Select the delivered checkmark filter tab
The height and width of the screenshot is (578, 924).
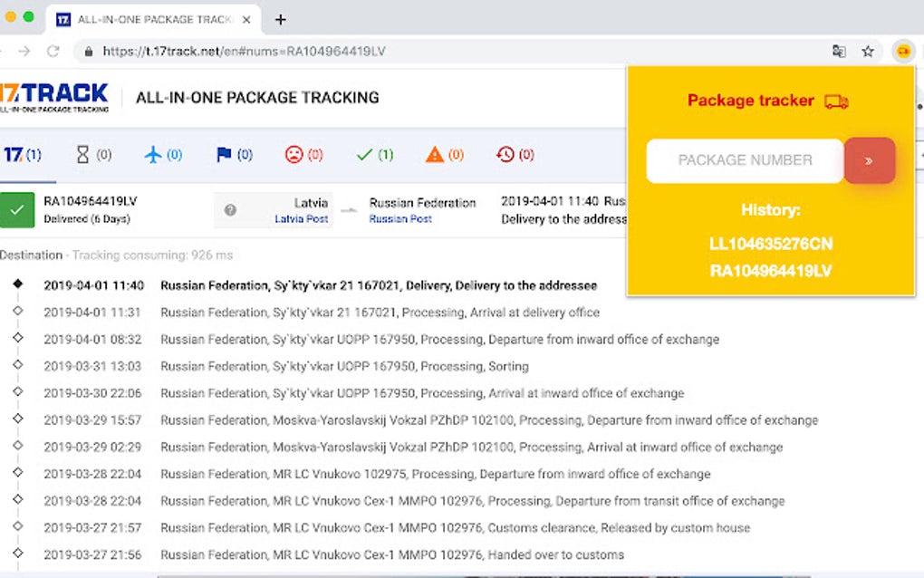coord(374,155)
